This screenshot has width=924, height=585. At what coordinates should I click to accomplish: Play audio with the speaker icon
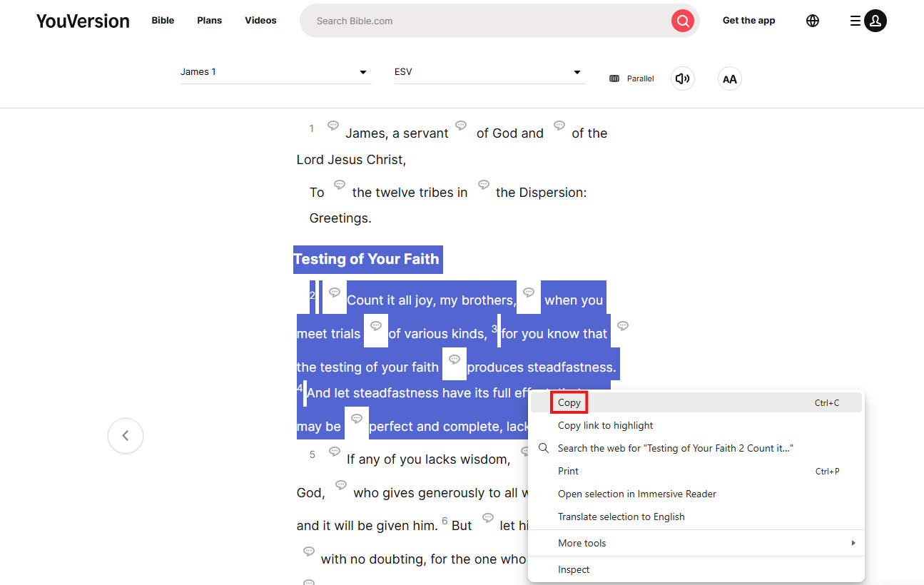[x=682, y=78]
